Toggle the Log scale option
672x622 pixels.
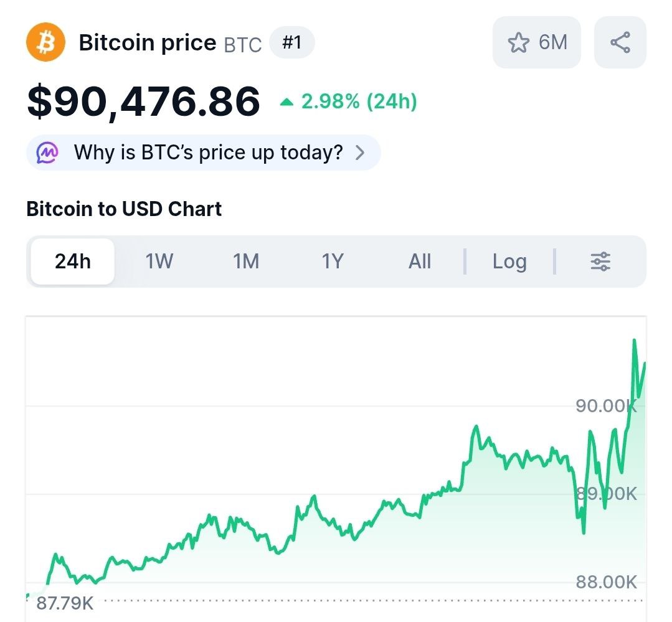[x=509, y=262]
